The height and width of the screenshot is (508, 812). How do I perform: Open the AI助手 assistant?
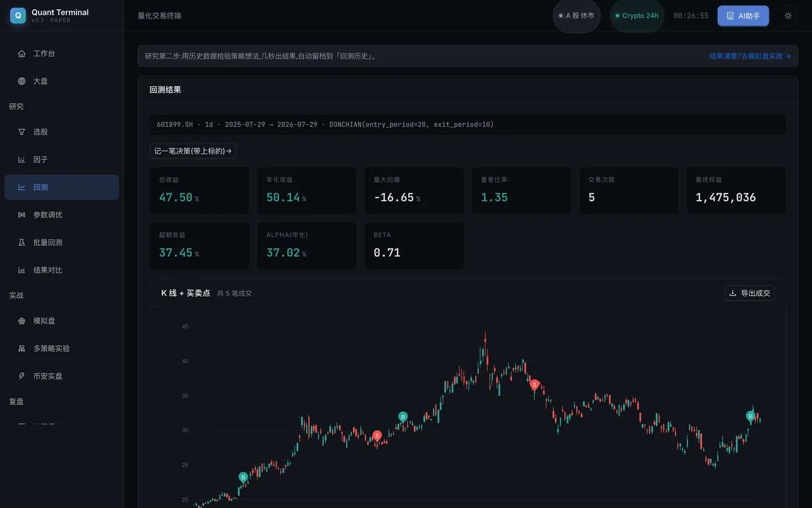coord(743,16)
